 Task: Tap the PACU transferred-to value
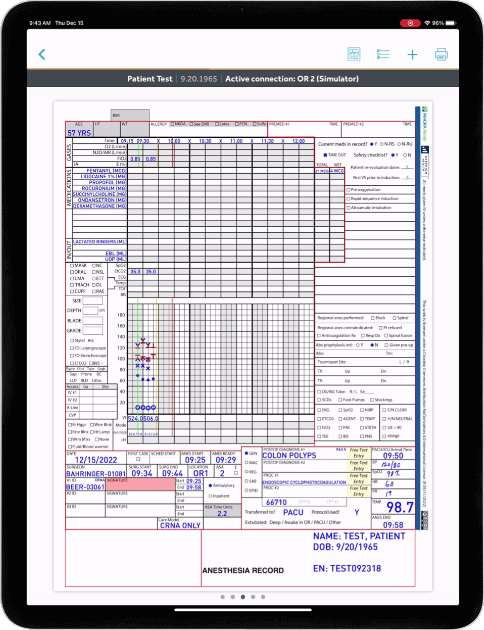click(x=293, y=512)
